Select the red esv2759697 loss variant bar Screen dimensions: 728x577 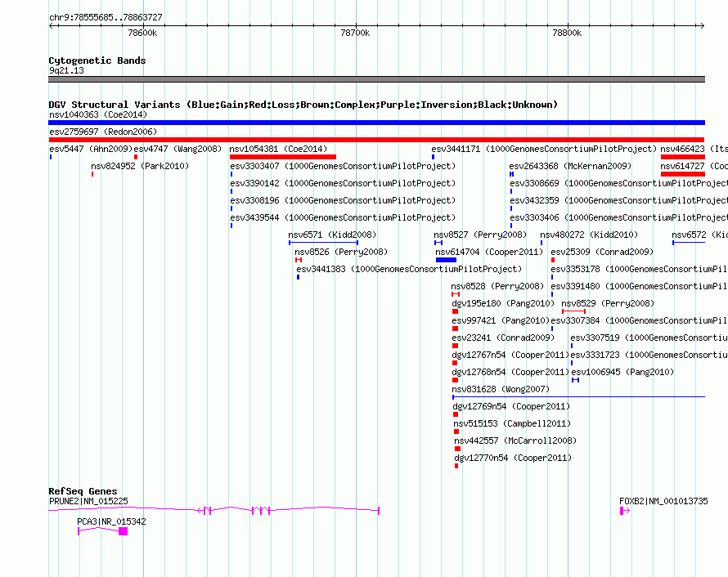point(376,140)
